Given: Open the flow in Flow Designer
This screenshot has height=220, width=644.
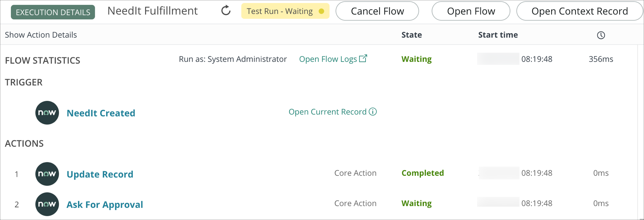Looking at the screenshot, I should [x=471, y=11].
